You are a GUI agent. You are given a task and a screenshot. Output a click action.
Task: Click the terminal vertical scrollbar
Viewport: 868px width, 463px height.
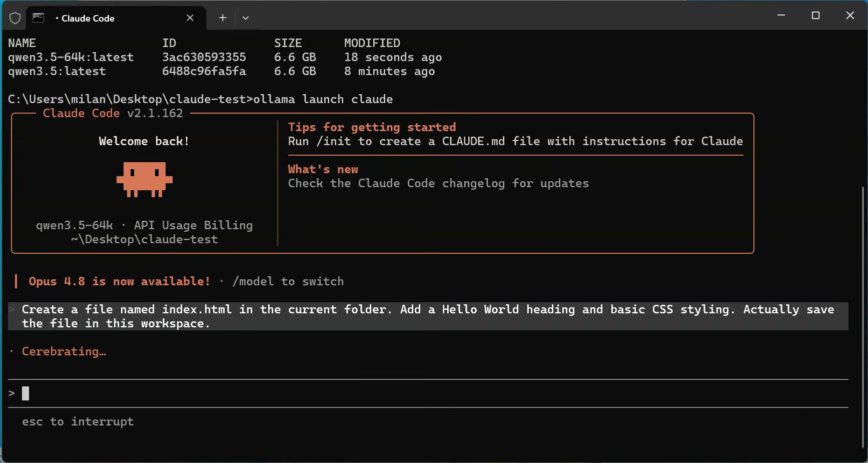[863, 317]
